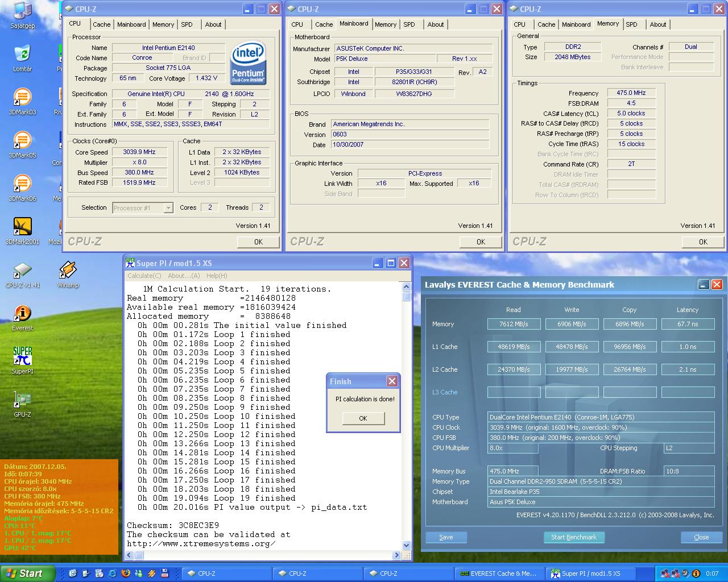Click OK in CPU-Z processor window
This screenshot has height=582, width=728.
coord(258,242)
